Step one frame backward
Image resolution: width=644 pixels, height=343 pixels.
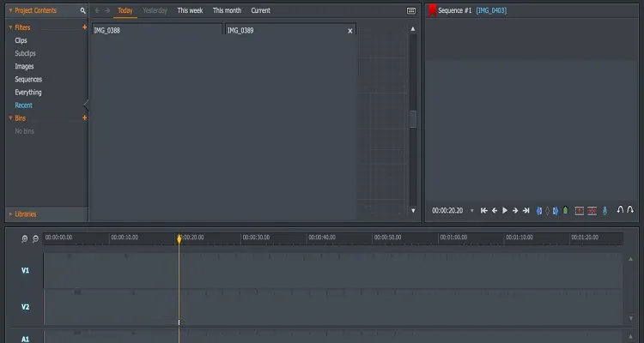point(495,210)
